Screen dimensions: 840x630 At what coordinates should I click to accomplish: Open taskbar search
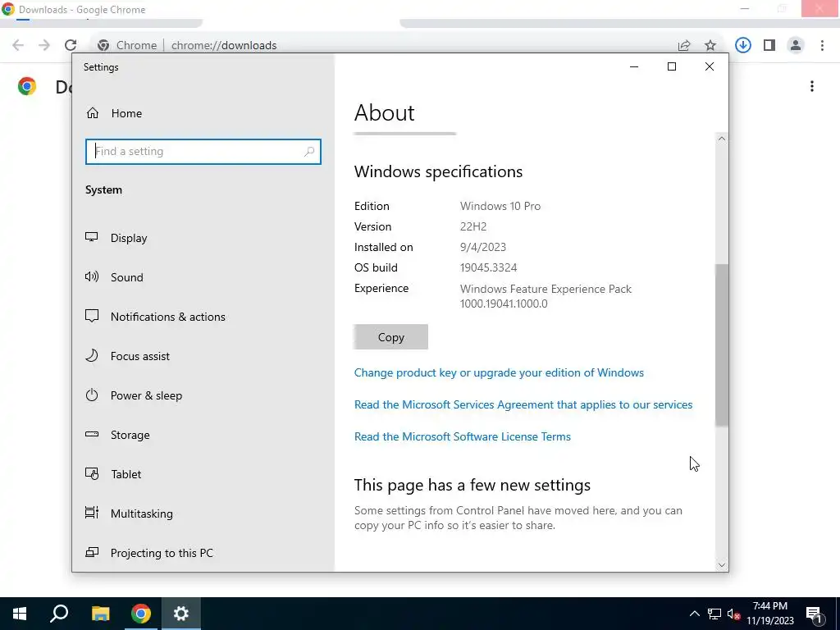click(x=59, y=614)
